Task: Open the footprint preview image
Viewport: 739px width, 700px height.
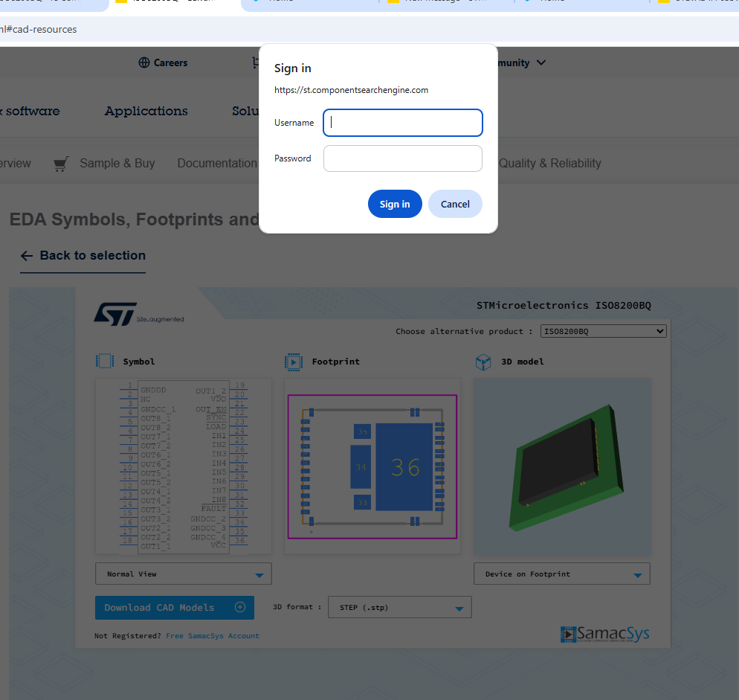Action: [372, 466]
